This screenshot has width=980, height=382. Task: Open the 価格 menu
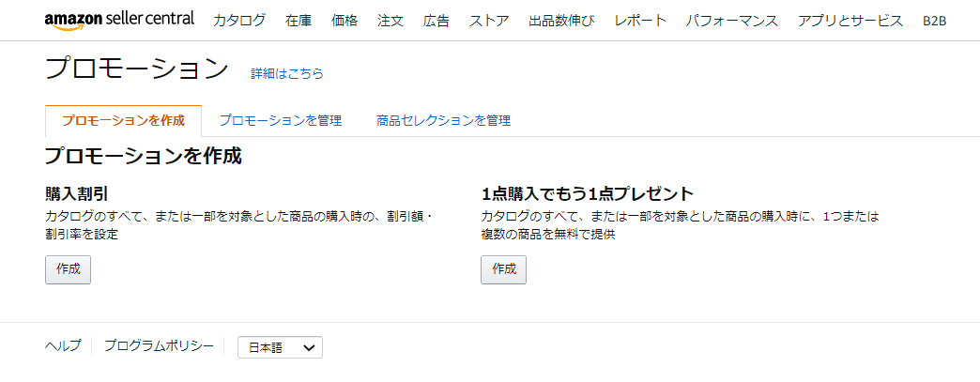pos(345,21)
